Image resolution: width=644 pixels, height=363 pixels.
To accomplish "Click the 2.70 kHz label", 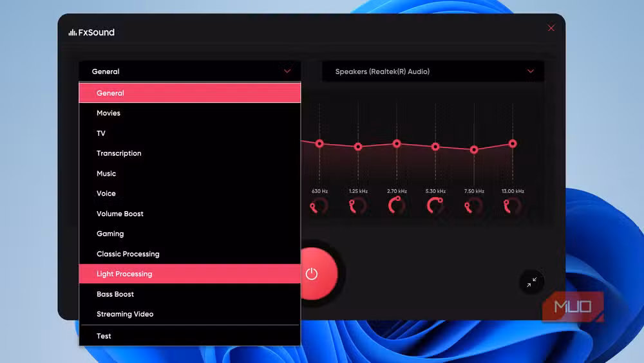I will 397,191.
